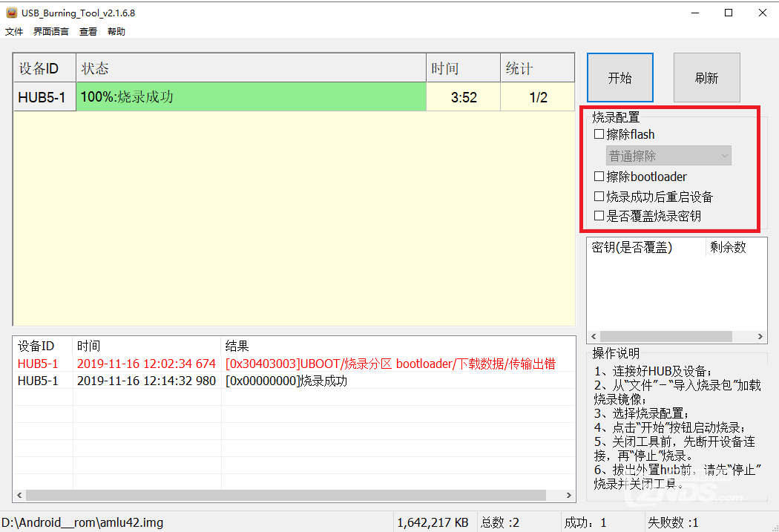Open the 界面语言 menu

coord(50,32)
